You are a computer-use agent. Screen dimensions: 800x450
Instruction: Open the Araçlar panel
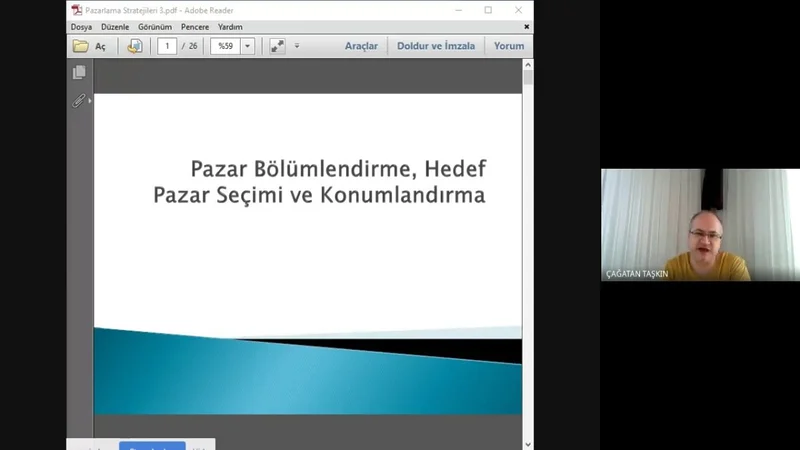pyautogui.click(x=361, y=46)
